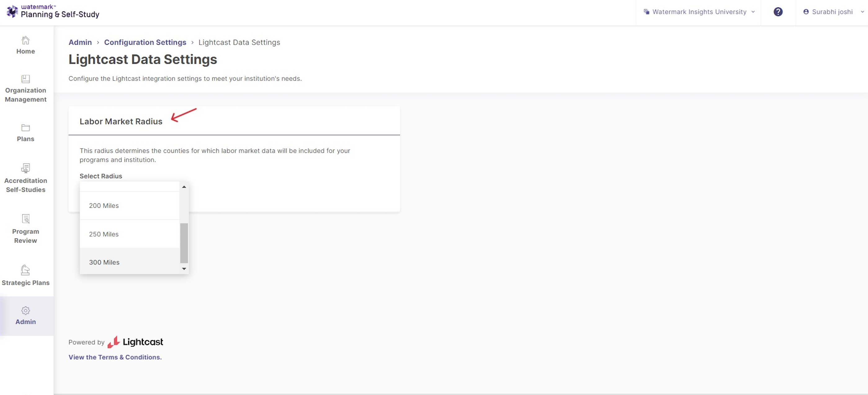Click Surabhi joshi user name
868x395 pixels.
pos(832,12)
